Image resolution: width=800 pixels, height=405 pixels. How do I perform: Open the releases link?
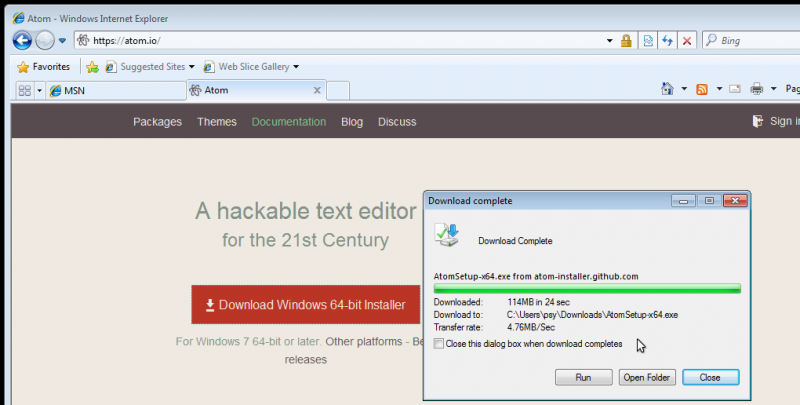(x=306, y=360)
